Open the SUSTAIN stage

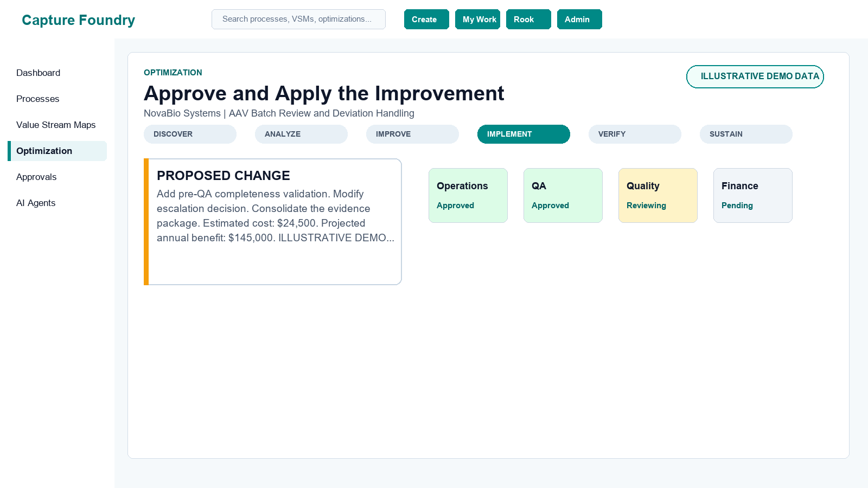tap(746, 134)
